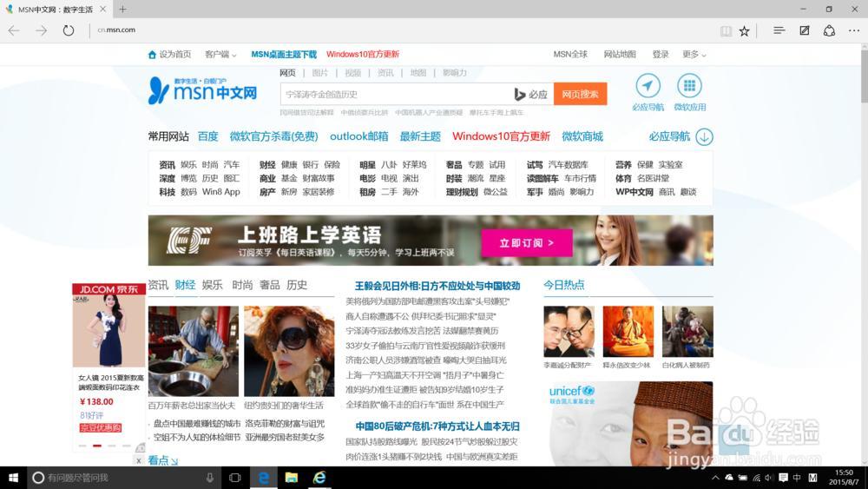Click the unicef banner ad
Screen dimensions: 868x489
(628, 424)
